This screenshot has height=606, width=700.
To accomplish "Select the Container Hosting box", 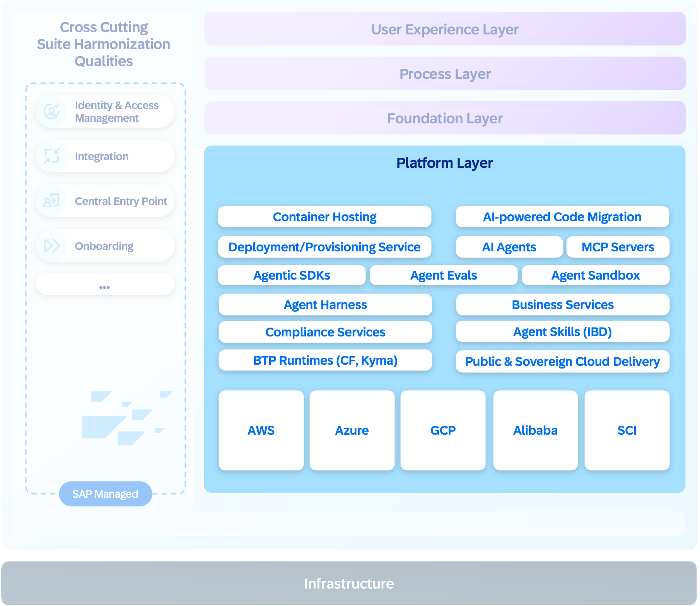I will click(x=324, y=217).
